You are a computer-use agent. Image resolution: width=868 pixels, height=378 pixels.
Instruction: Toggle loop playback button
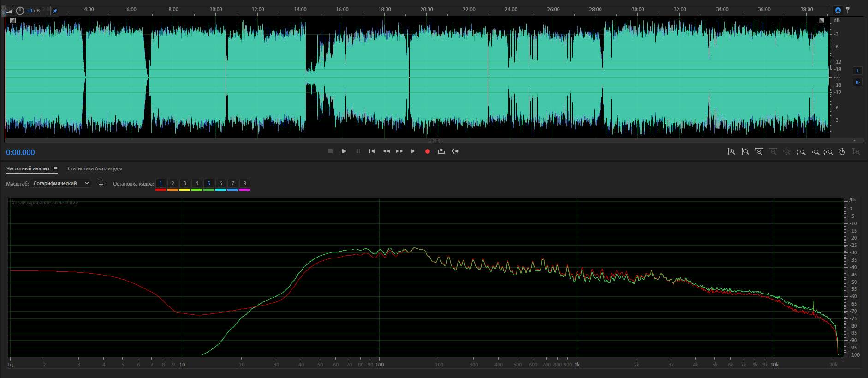pos(441,151)
